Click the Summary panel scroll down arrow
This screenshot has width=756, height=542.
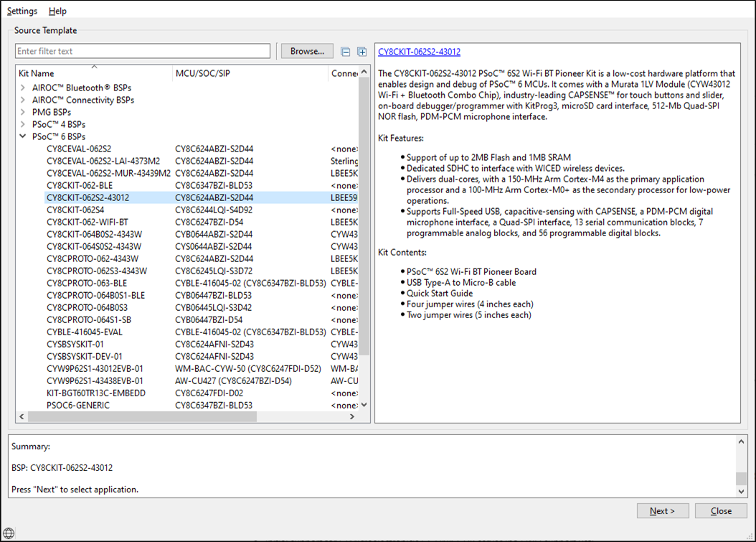point(741,491)
